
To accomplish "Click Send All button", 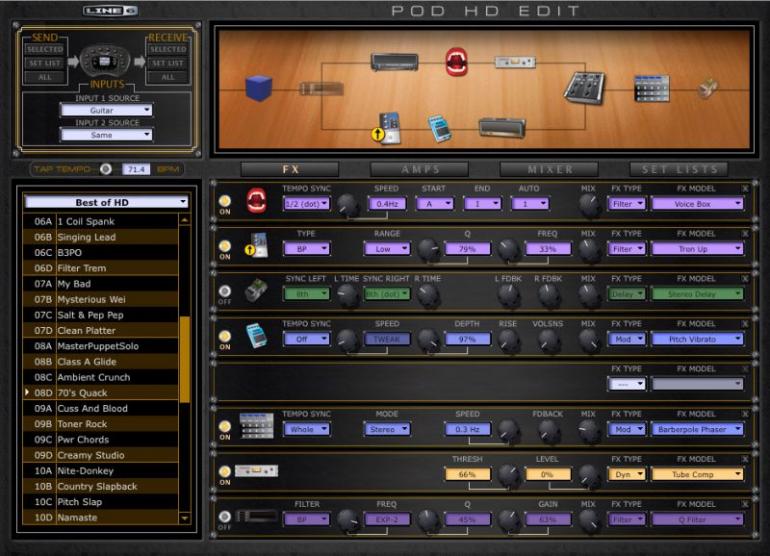I will coord(45,77).
